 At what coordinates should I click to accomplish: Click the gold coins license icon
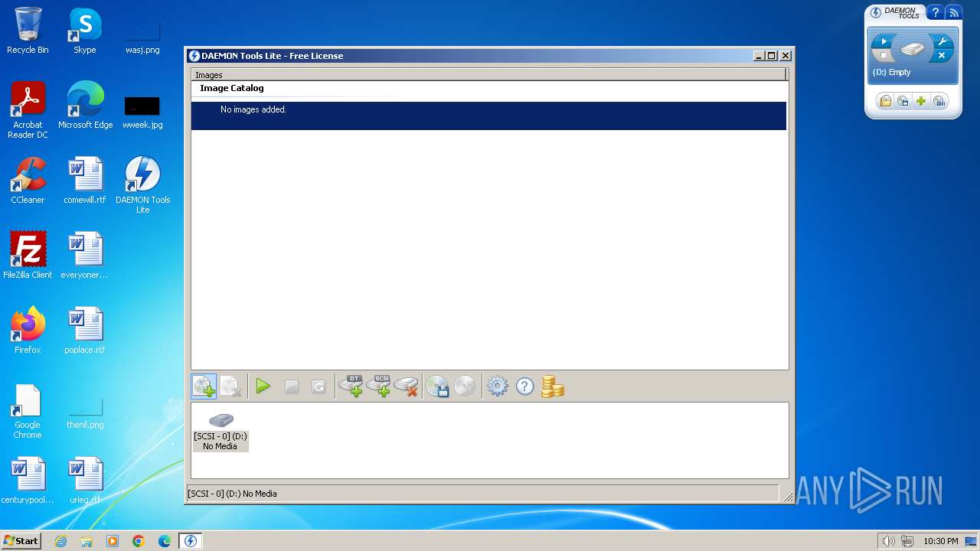click(552, 386)
